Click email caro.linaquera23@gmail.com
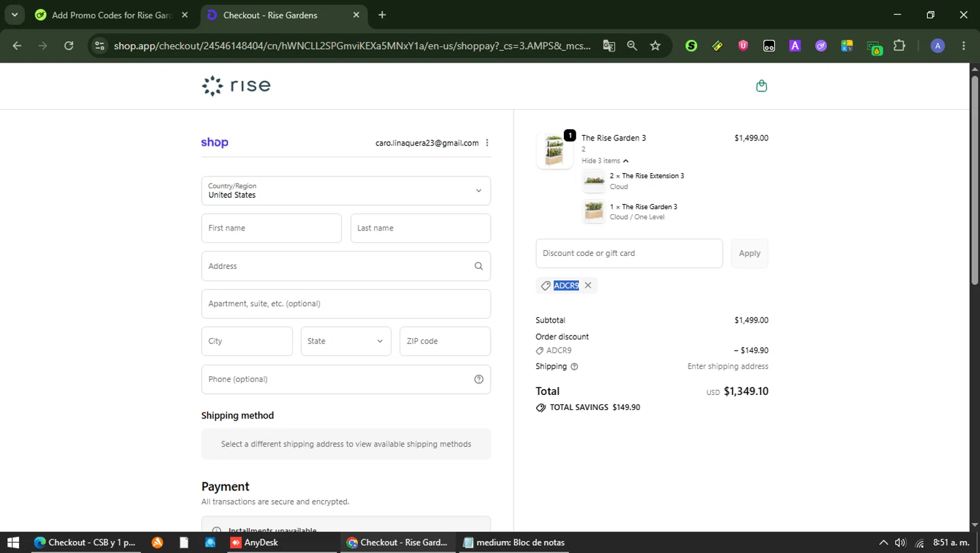Screen dimensions: 980x553 427,143
